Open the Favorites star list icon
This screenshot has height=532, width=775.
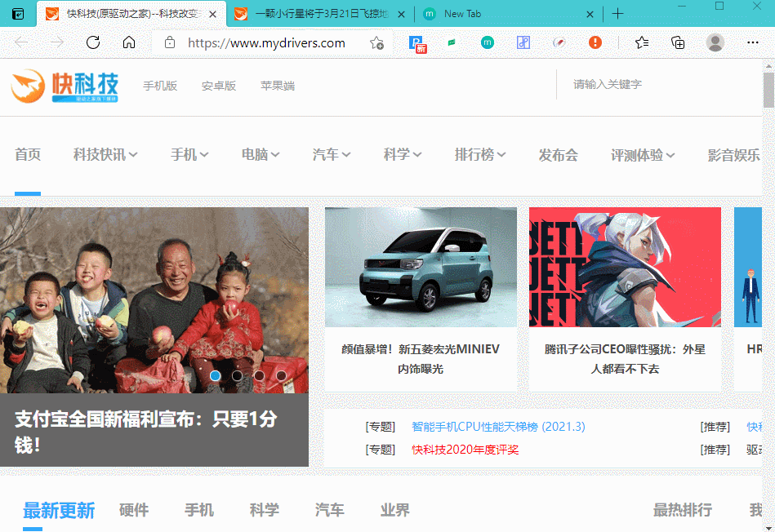[643, 42]
